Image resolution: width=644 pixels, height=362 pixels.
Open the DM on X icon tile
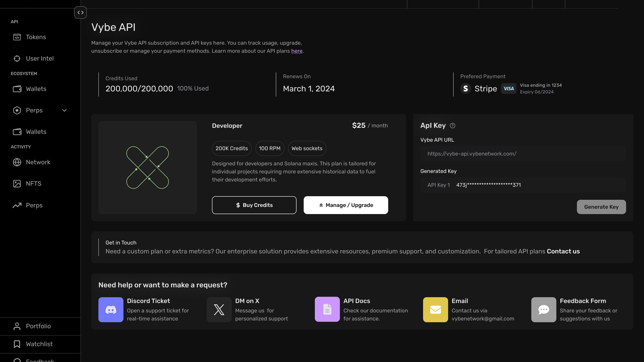(219, 309)
